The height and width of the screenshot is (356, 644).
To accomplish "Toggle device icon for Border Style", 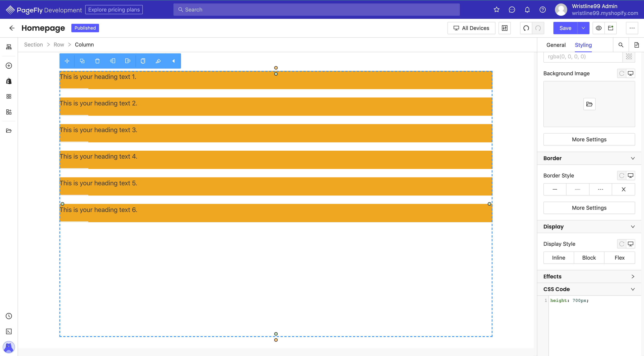I will click(x=631, y=175).
